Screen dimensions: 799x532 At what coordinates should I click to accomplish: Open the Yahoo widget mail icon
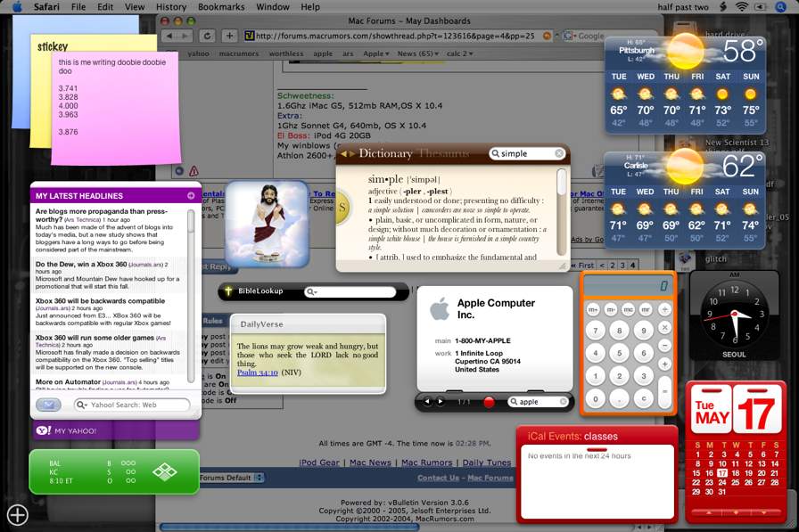click(x=48, y=405)
